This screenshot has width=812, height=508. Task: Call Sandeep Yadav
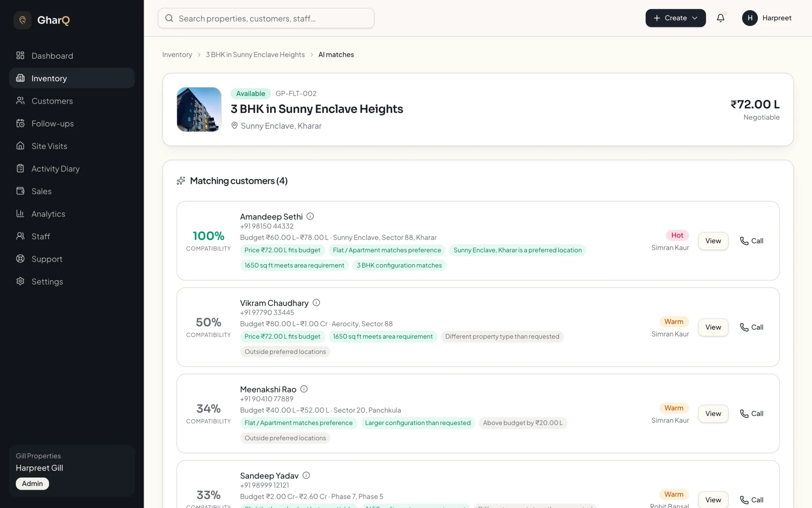752,500
